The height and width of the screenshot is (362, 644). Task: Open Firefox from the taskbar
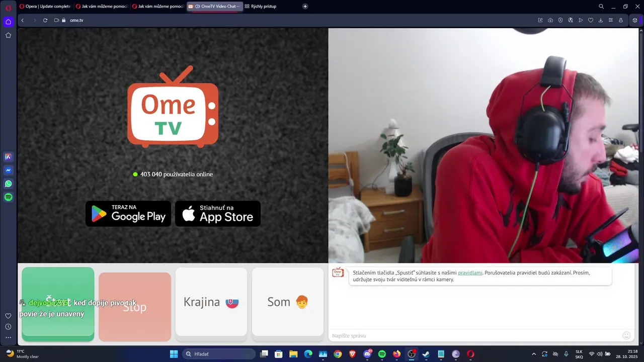point(396,354)
